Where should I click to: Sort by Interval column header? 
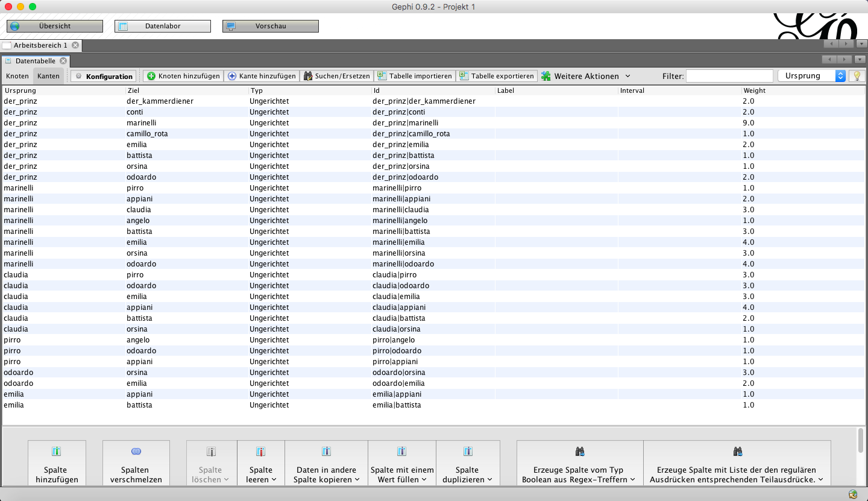tap(679, 90)
